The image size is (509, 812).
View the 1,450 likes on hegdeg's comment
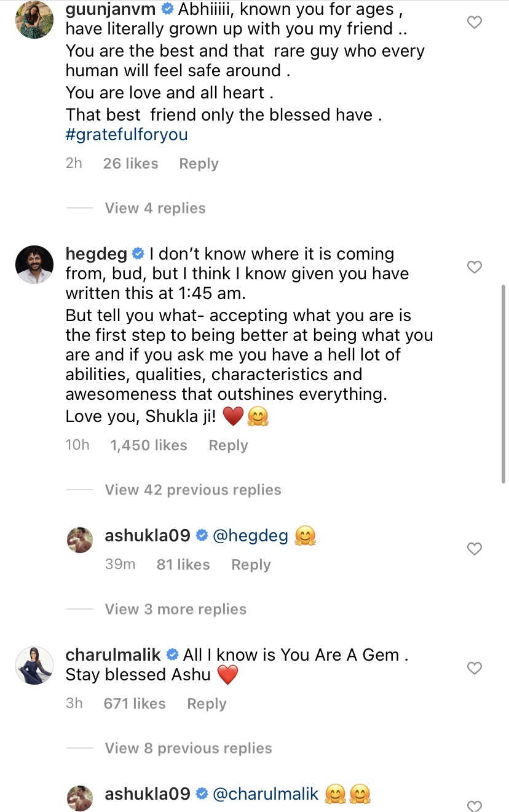[148, 445]
